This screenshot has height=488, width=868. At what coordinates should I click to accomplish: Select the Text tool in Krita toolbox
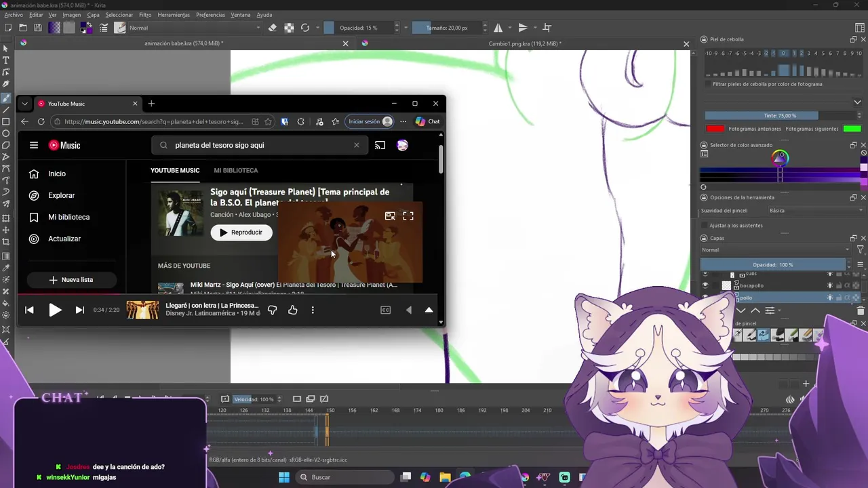pos(6,60)
